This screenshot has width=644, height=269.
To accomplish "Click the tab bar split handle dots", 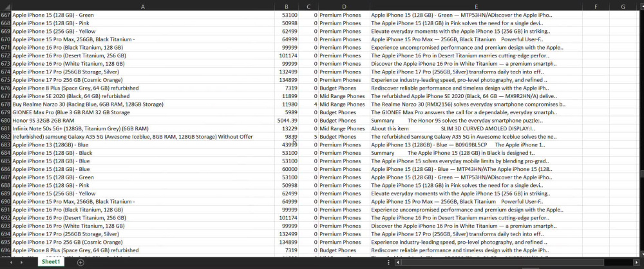I will click(x=388, y=263).
